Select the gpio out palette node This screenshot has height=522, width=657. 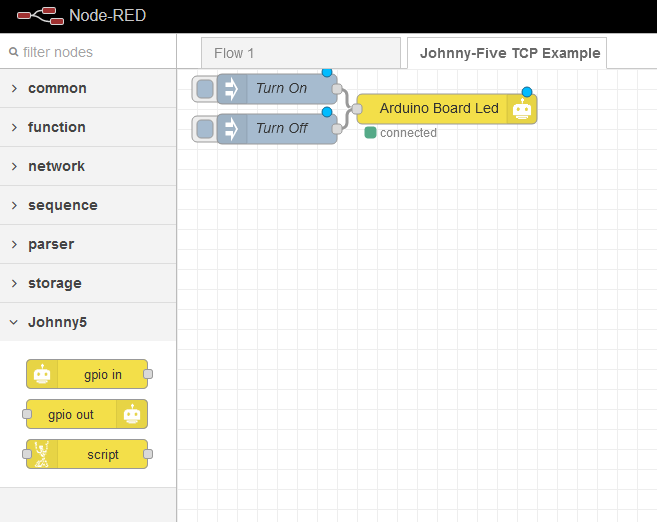[x=87, y=414]
